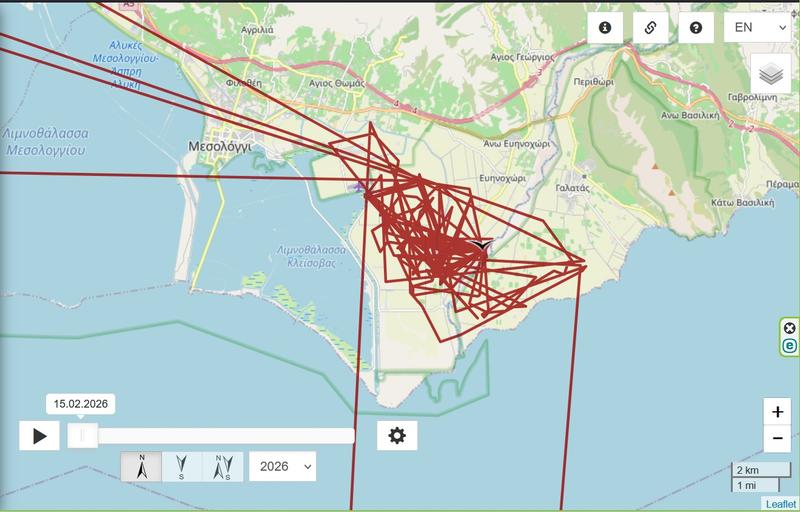Click the green 'e' side widget icon
800x512 pixels.
click(x=789, y=346)
